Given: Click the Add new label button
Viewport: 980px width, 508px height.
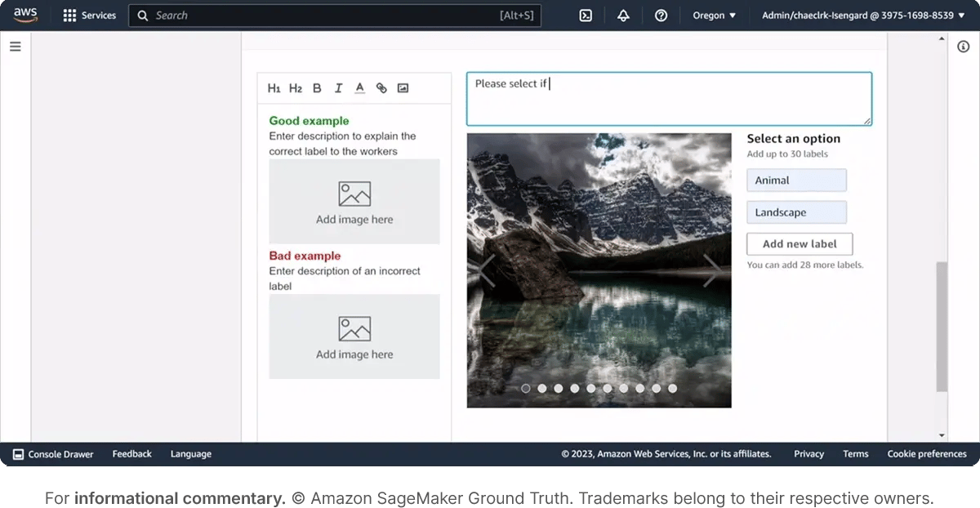Looking at the screenshot, I should 799,243.
